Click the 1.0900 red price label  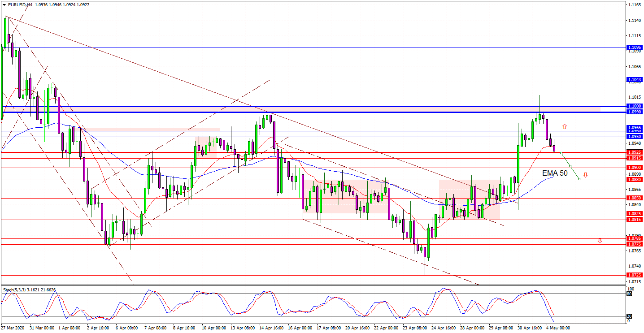coord(634,168)
